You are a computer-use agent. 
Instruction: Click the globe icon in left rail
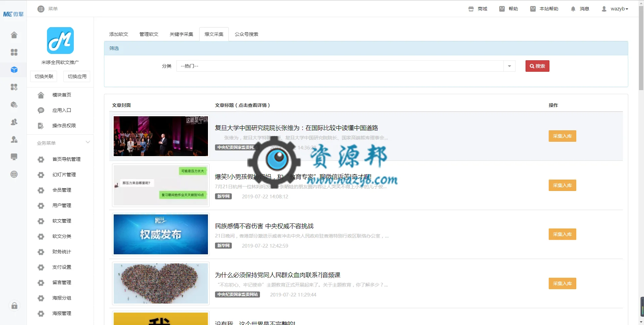point(14,174)
